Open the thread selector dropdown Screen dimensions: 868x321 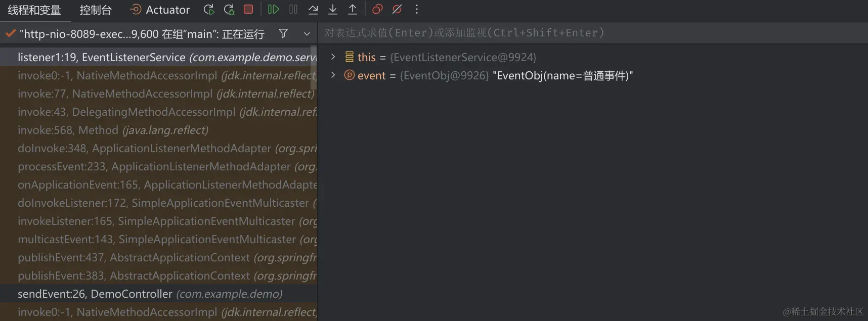point(307,34)
